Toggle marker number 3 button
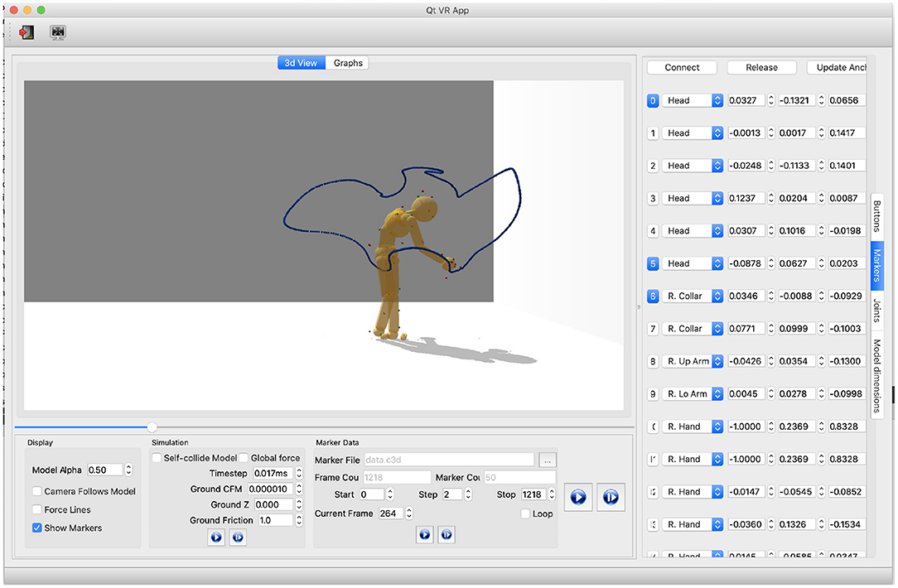898x588 pixels. click(652, 198)
